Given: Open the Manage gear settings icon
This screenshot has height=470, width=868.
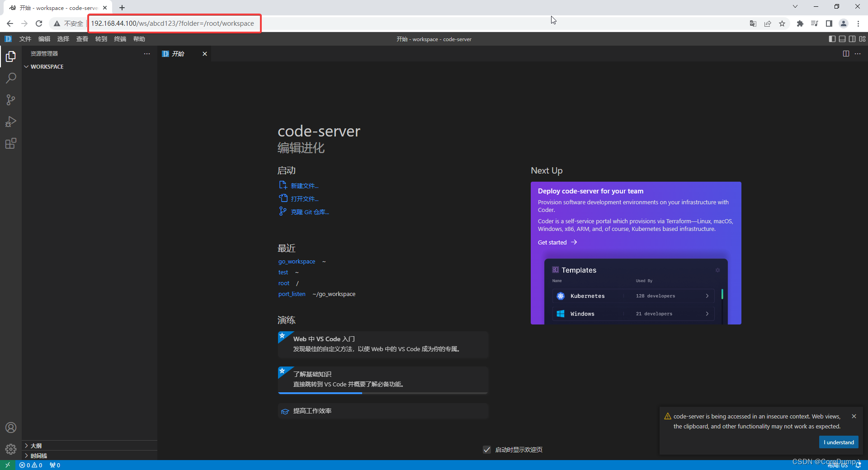Looking at the screenshot, I should pos(11,449).
